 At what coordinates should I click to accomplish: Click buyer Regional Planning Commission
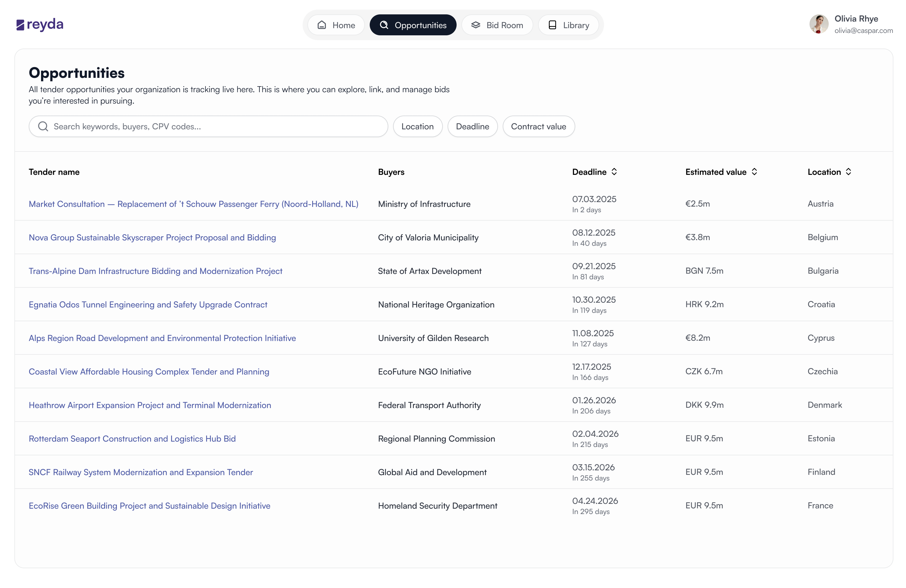tap(437, 439)
